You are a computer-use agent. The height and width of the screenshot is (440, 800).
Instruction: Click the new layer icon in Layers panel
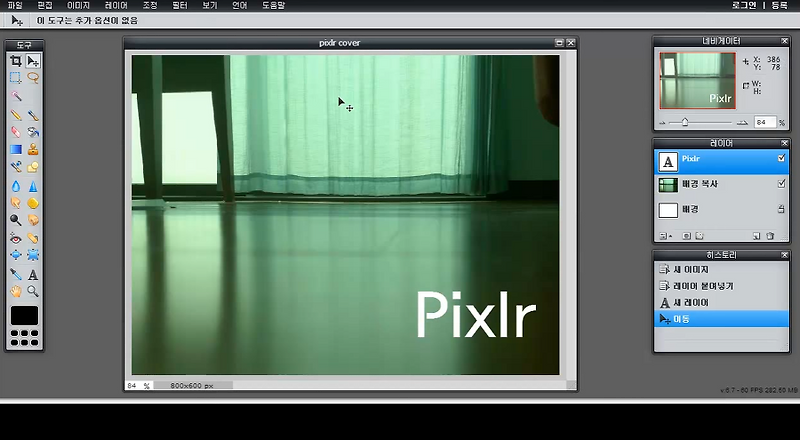click(x=757, y=236)
